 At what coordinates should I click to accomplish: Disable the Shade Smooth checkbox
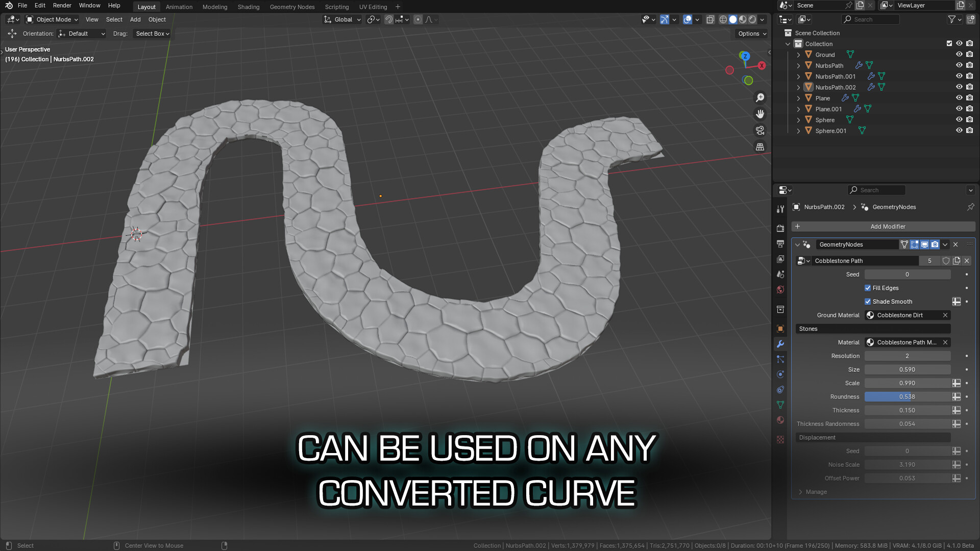pos(868,302)
